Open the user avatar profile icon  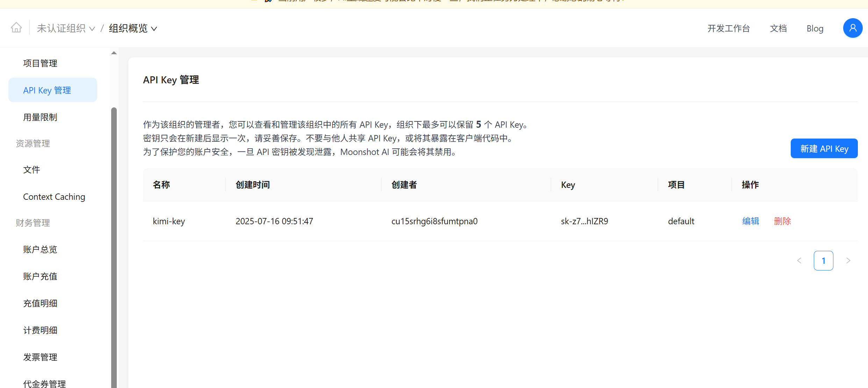(853, 28)
